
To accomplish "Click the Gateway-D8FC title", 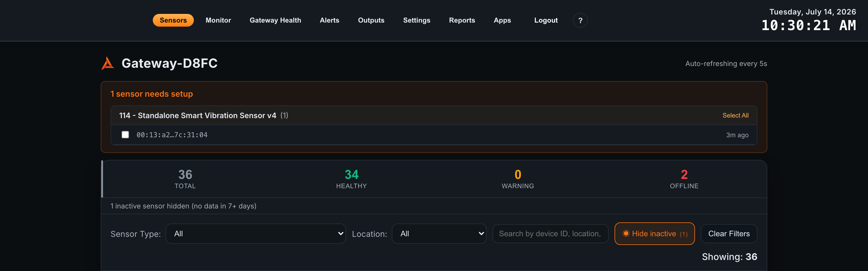I will coord(170,63).
